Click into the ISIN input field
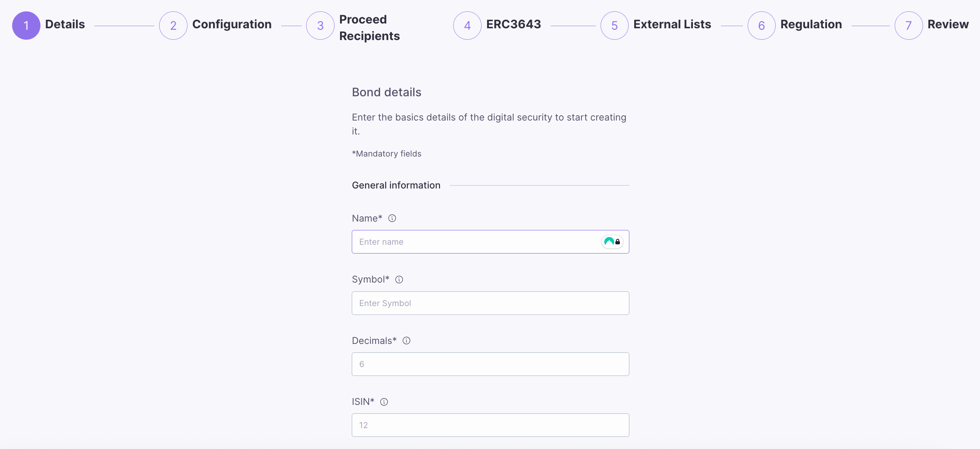Image resolution: width=980 pixels, height=449 pixels. 490,425
